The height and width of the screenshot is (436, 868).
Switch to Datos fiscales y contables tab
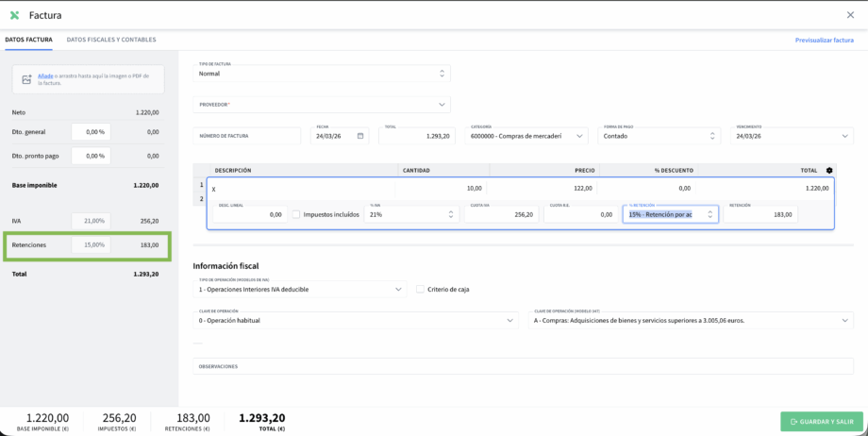pos(111,40)
